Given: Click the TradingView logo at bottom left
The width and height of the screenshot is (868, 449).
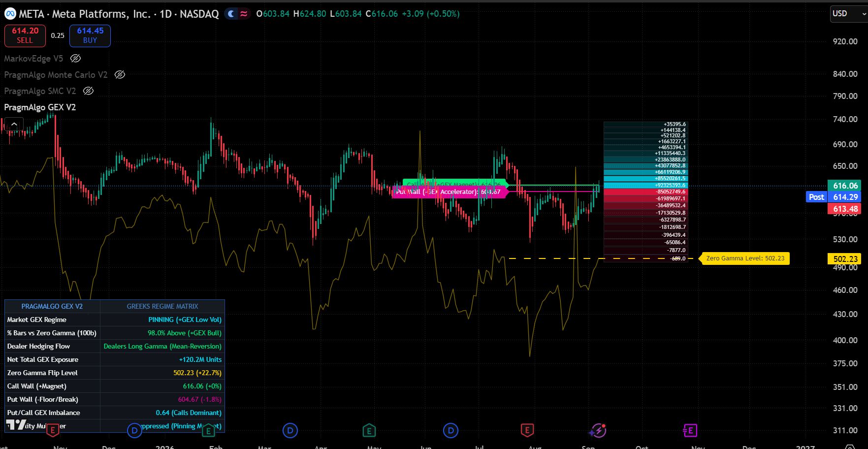Looking at the screenshot, I should click(x=16, y=425).
